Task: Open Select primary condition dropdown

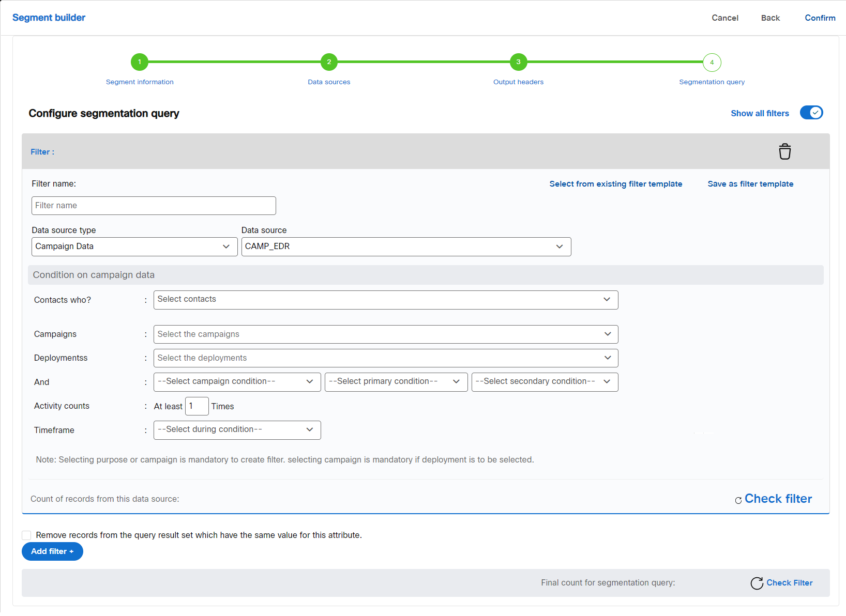Action: click(x=396, y=382)
